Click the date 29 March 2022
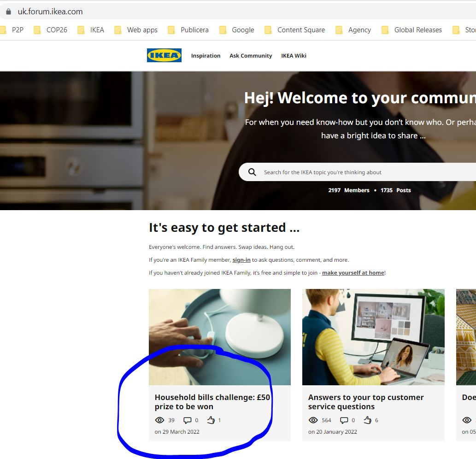476x459 pixels. click(177, 432)
